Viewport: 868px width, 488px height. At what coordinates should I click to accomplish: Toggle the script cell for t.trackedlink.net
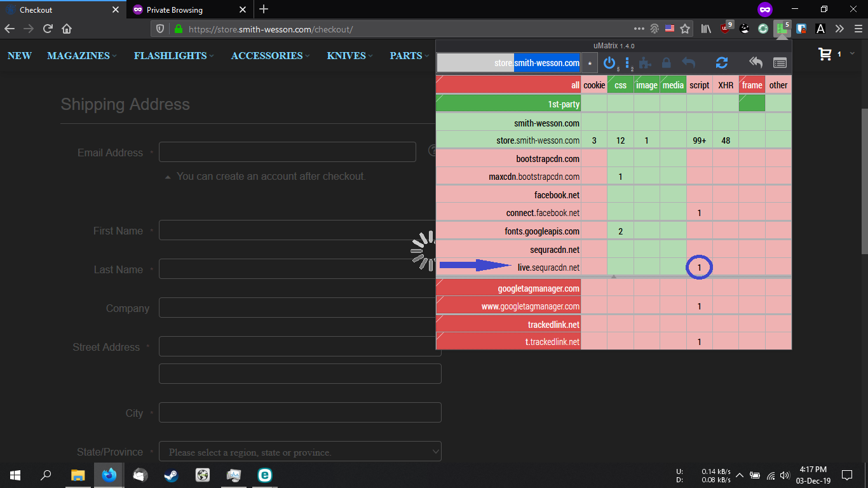[x=699, y=342]
